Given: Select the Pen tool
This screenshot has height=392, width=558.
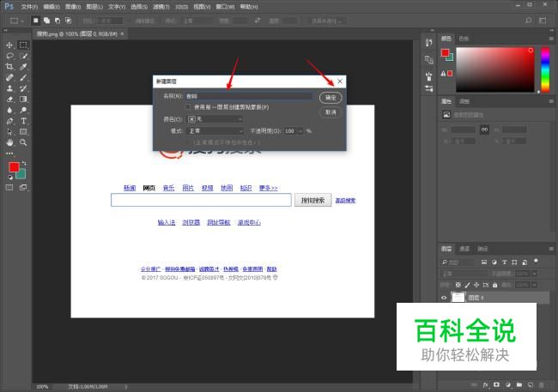Looking at the screenshot, I should 9,121.
